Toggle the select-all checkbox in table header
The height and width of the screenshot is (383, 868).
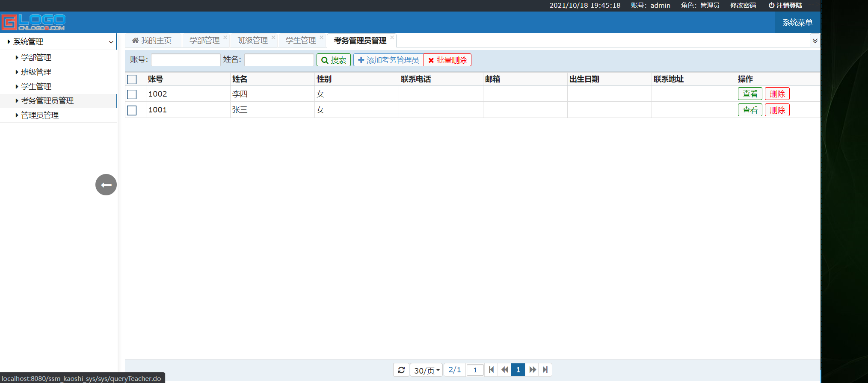[132, 80]
